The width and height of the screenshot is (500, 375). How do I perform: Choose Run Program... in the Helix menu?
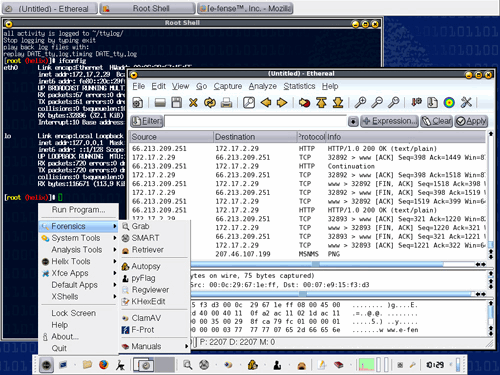click(x=78, y=210)
